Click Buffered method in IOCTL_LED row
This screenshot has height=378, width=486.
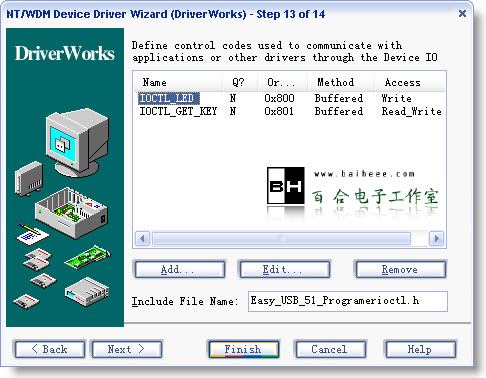(339, 98)
